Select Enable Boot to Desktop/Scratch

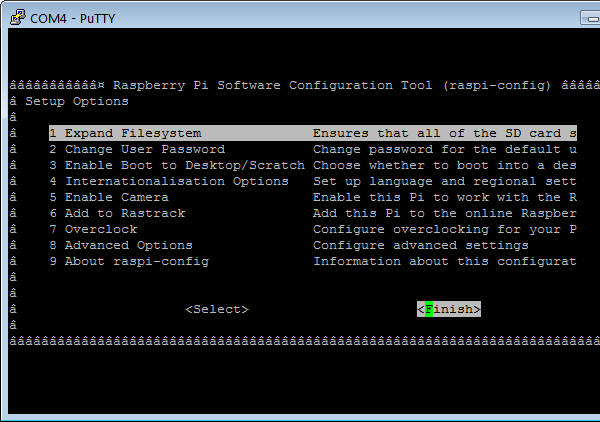click(x=165, y=165)
